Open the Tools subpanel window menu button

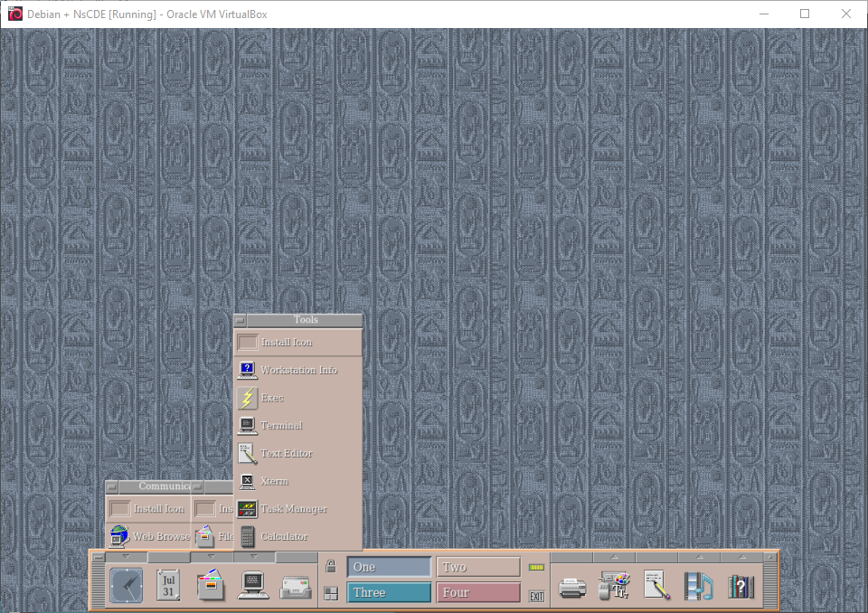241,320
